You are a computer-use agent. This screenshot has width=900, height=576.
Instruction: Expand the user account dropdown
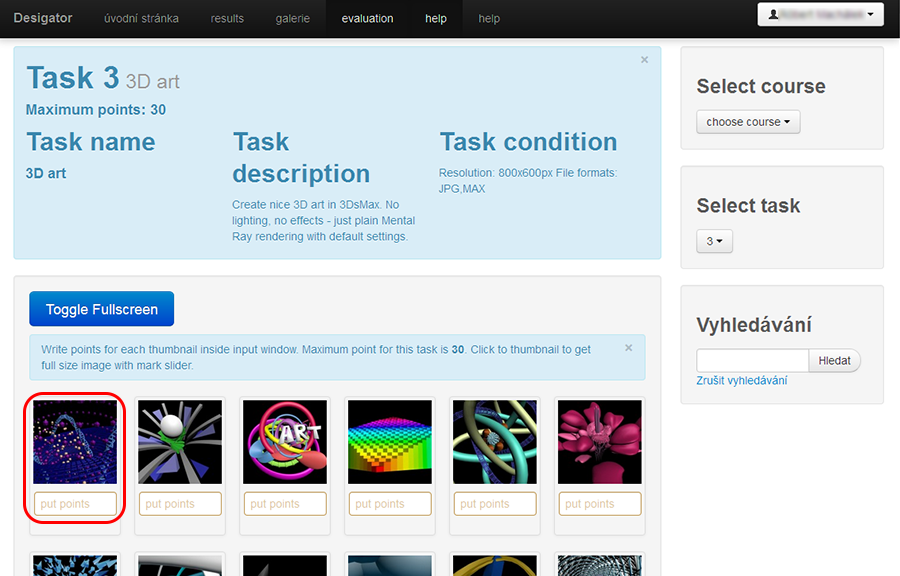[x=820, y=14]
